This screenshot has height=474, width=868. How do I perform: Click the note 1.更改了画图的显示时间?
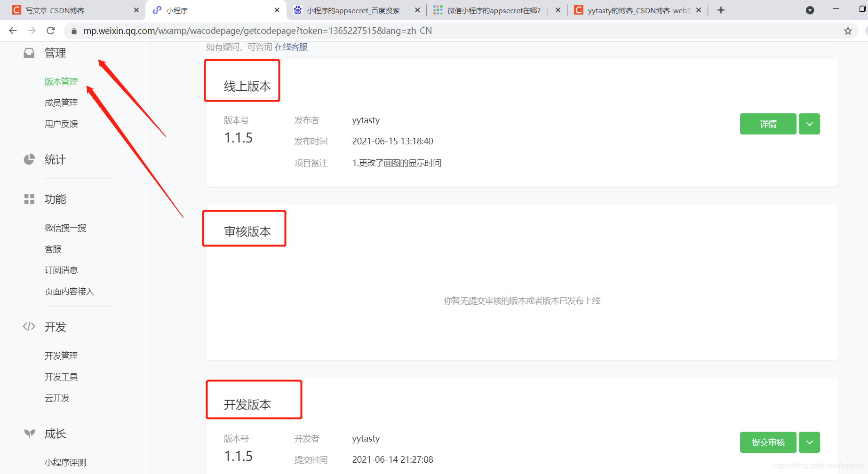tap(397, 163)
